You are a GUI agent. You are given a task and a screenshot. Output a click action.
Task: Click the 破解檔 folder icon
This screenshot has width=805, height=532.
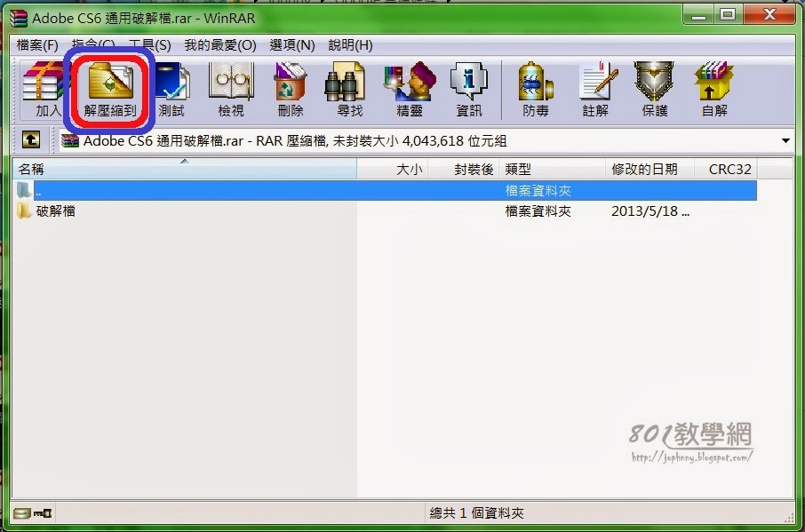pyautogui.click(x=24, y=210)
